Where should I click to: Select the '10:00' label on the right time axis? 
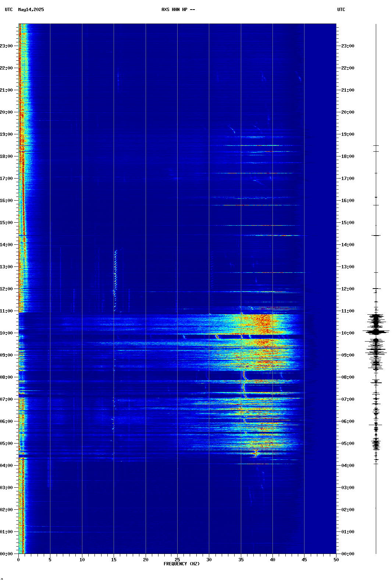coord(348,333)
